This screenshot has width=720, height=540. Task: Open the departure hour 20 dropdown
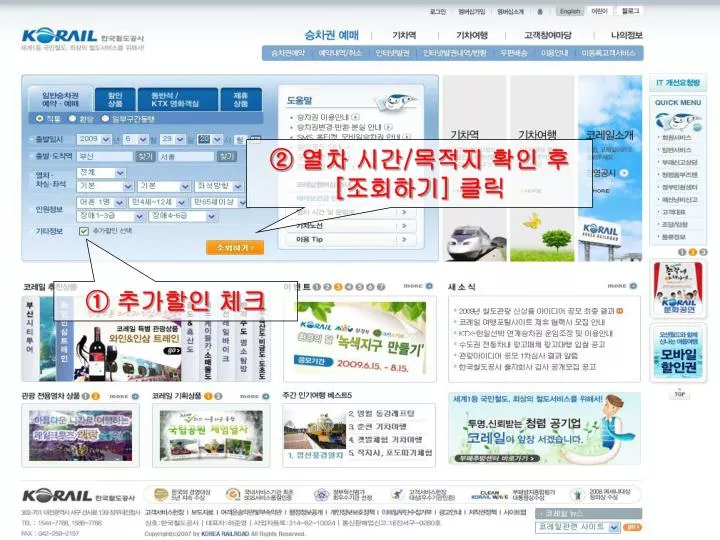pyautogui.click(x=209, y=139)
